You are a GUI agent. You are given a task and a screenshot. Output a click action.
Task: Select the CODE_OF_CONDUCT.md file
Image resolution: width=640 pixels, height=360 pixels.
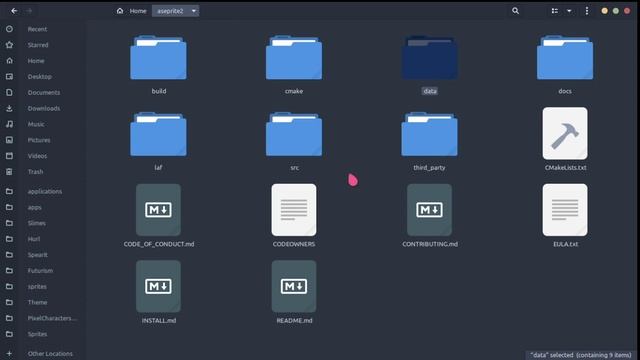158,210
